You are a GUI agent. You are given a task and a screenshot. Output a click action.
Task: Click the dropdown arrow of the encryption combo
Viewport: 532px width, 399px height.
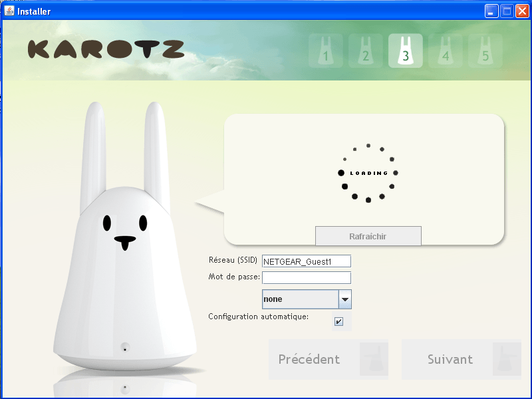pos(345,299)
